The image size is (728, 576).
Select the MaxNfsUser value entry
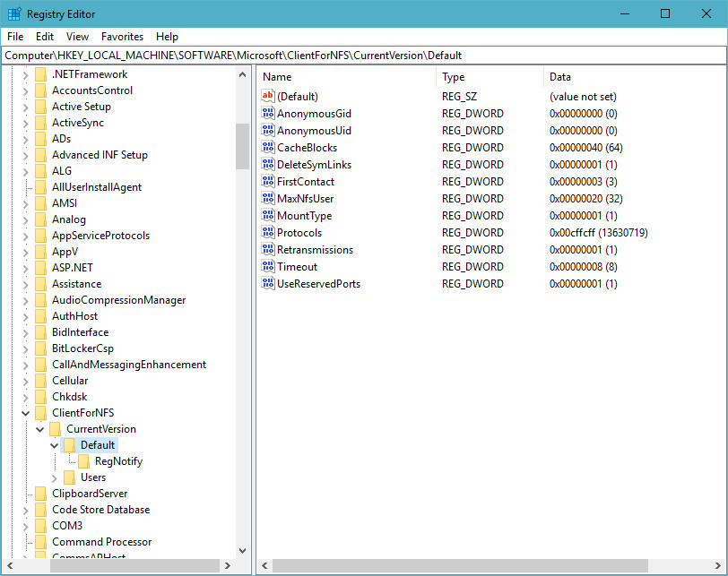tap(305, 199)
